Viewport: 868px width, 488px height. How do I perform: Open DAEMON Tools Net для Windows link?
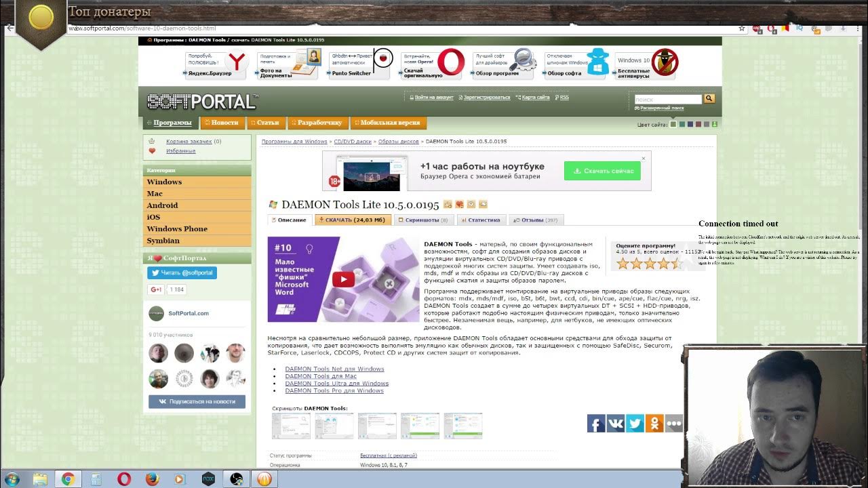[x=334, y=369]
